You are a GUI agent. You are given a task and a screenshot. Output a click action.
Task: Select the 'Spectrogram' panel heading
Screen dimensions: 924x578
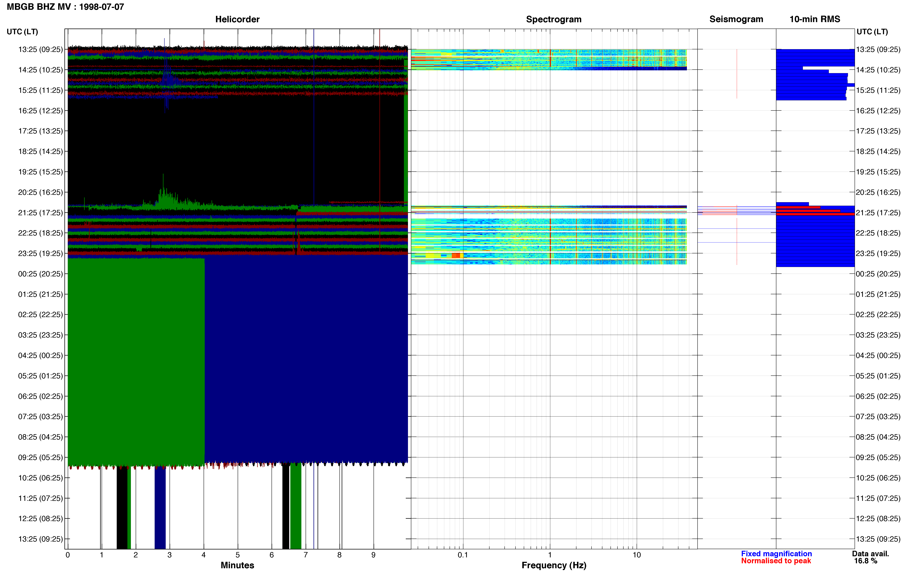coord(554,19)
